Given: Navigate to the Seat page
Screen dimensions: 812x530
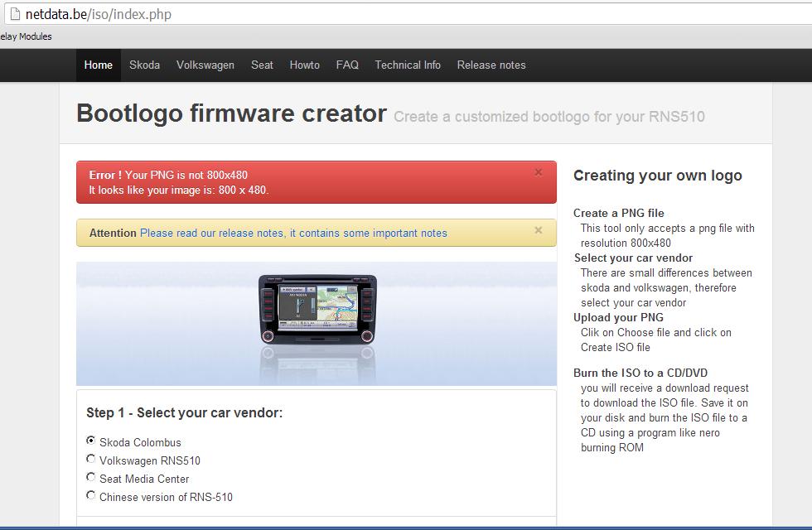Looking at the screenshot, I should 262,65.
